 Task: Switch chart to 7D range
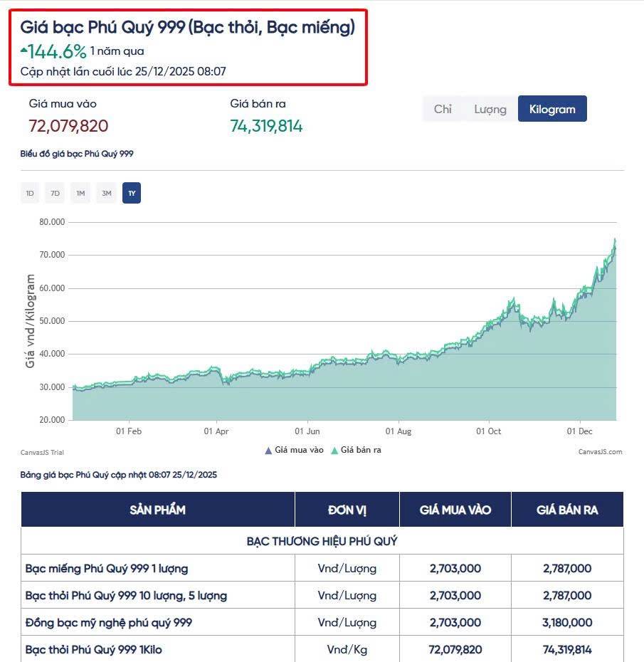[55, 193]
